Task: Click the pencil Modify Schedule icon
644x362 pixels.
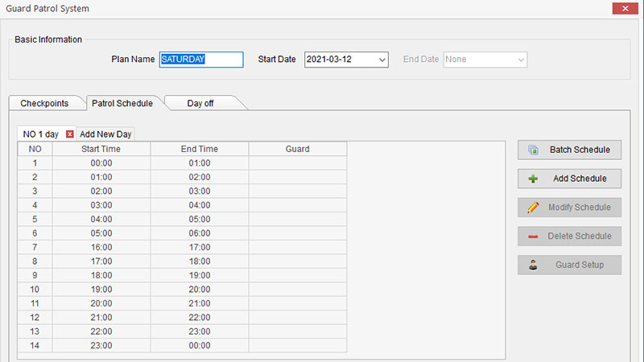Action: coord(533,208)
